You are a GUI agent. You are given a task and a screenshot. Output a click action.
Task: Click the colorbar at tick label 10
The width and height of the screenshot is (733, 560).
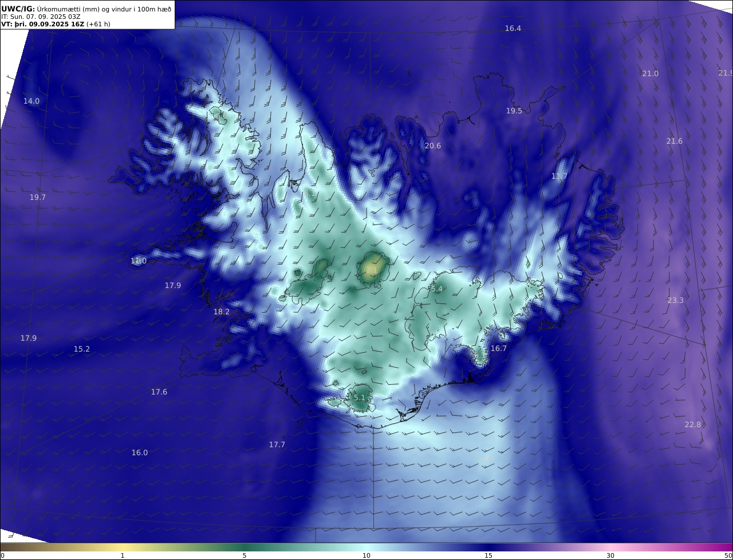tap(366, 555)
